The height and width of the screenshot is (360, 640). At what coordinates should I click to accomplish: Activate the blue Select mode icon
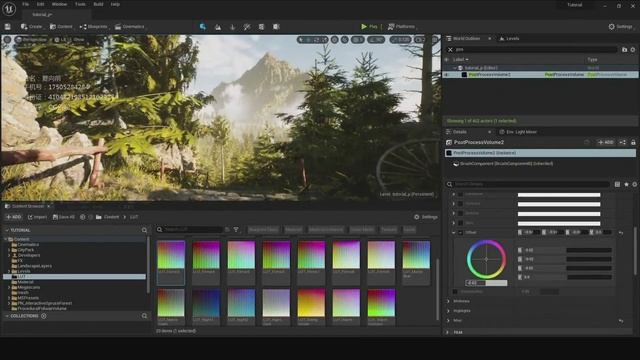203,27
